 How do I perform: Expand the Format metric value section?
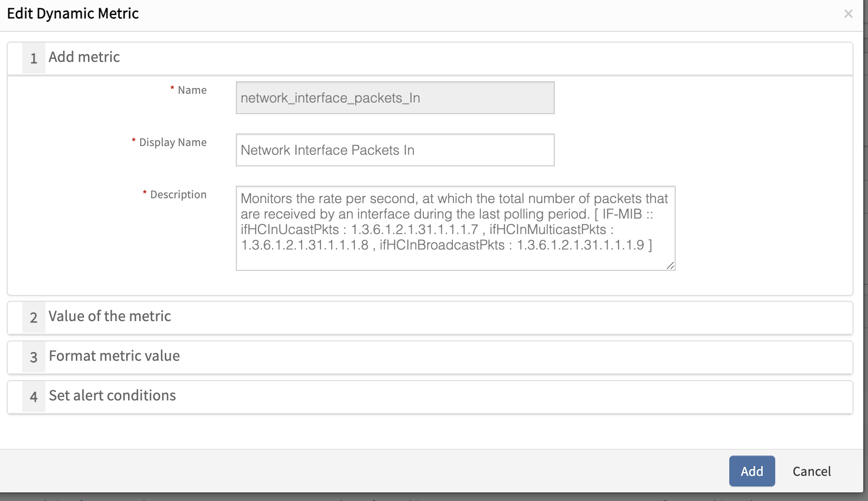[x=114, y=356]
